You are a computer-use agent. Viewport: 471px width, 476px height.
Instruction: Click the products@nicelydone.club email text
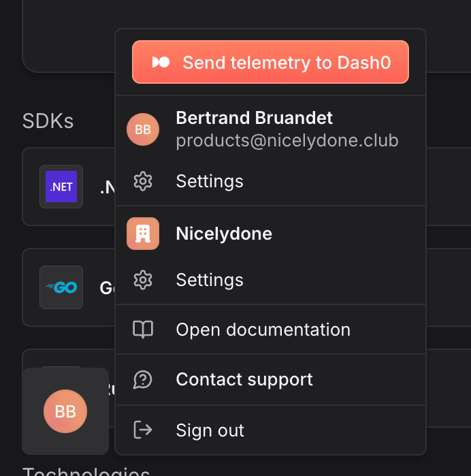pyautogui.click(x=287, y=140)
